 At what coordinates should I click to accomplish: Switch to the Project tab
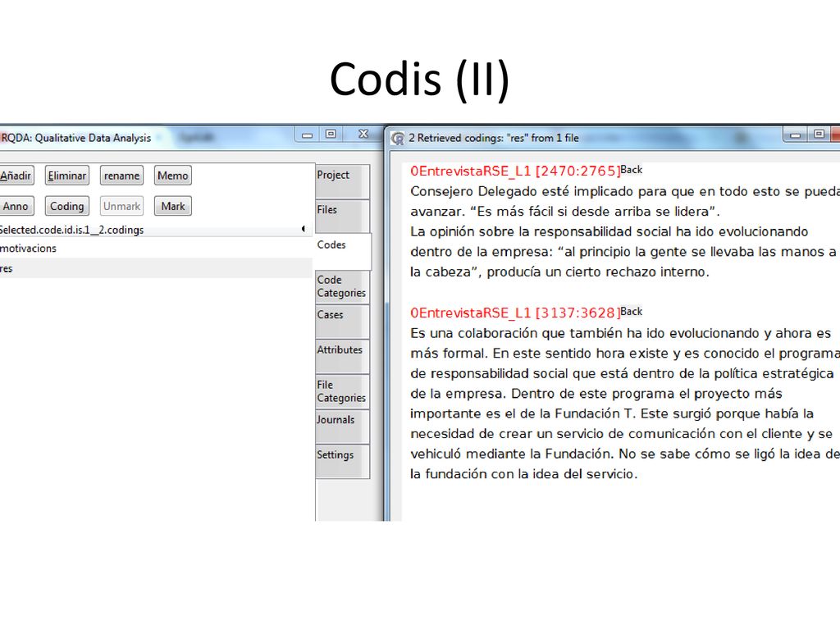342,181
